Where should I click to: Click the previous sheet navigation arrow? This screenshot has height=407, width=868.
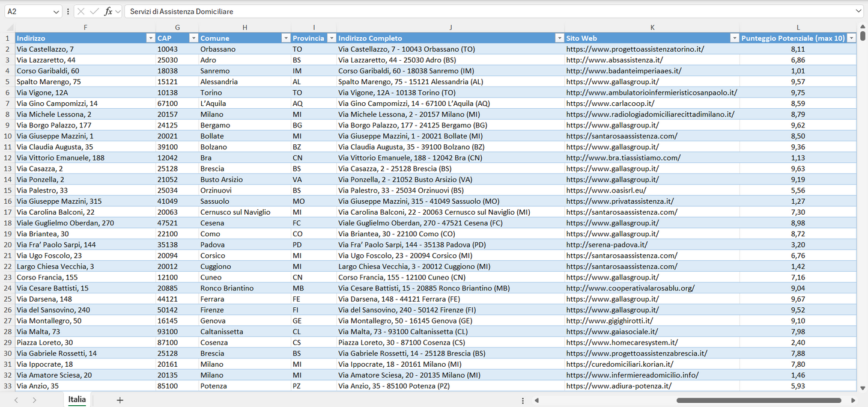pyautogui.click(x=16, y=400)
